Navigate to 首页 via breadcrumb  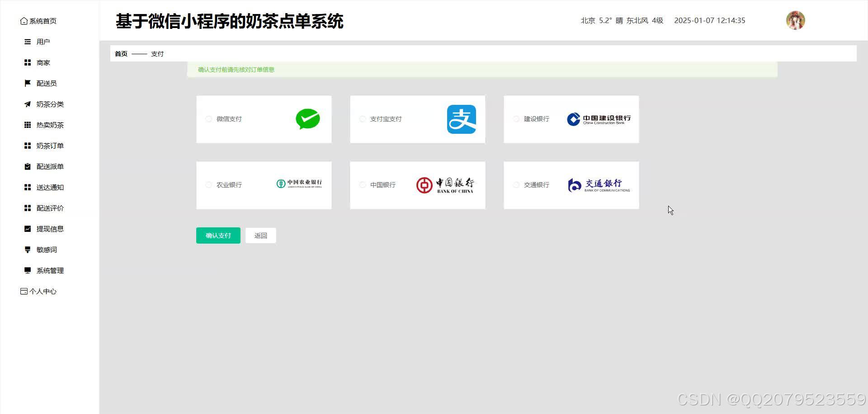pyautogui.click(x=121, y=53)
